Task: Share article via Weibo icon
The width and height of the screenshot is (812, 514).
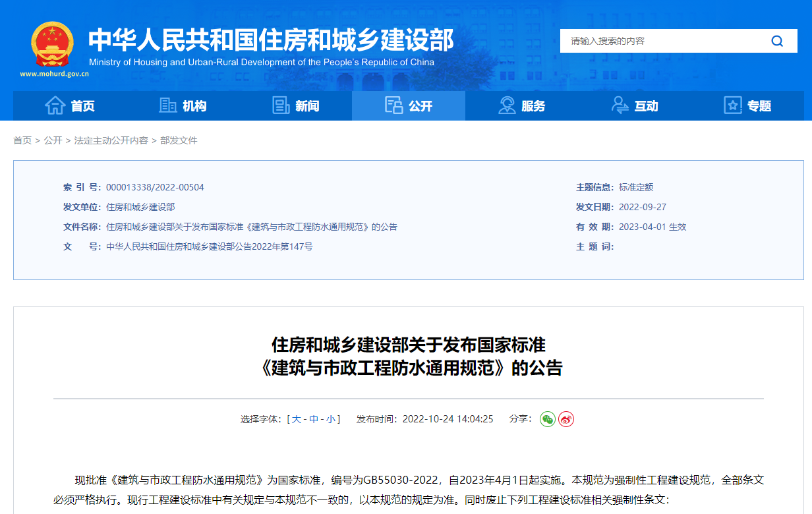Action: pos(566,419)
